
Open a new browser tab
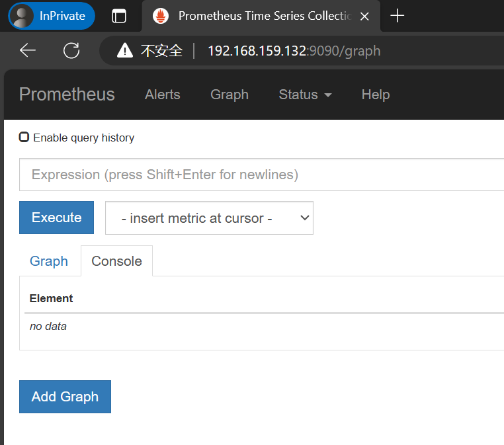398,16
